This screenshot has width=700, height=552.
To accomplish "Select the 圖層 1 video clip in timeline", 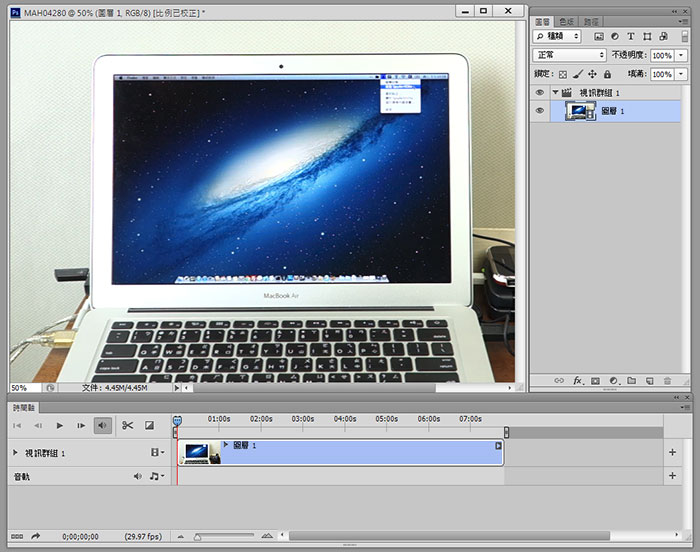I will point(341,453).
